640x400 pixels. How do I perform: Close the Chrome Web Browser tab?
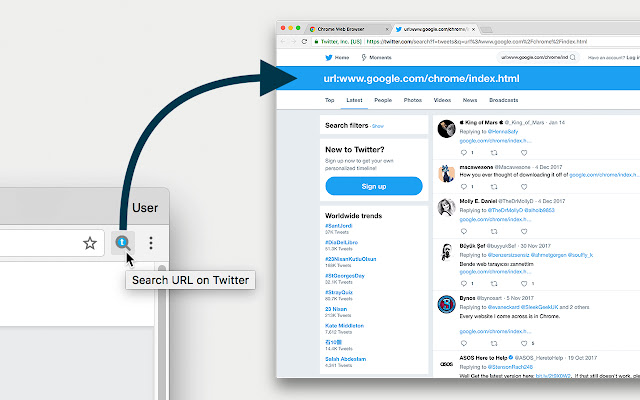pyautogui.click(x=387, y=29)
